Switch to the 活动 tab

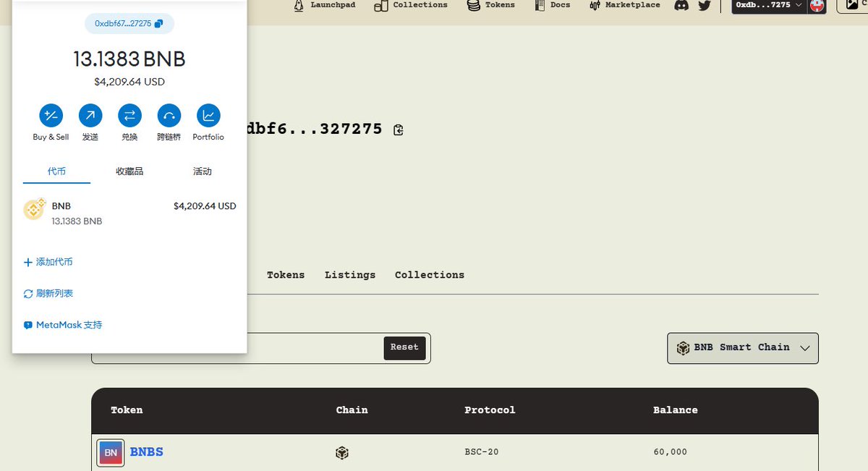point(203,171)
